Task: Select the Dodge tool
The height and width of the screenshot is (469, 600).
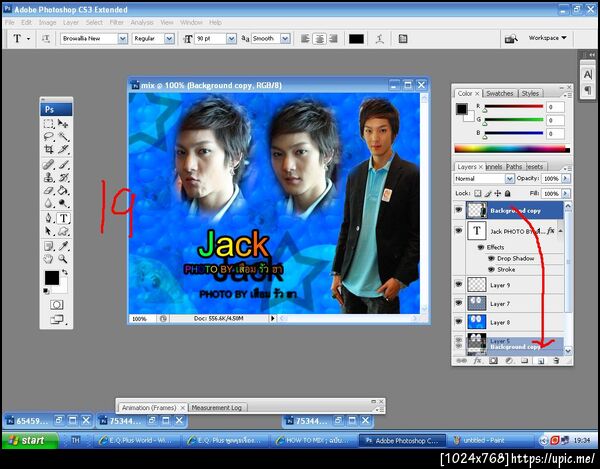Action: coord(63,203)
